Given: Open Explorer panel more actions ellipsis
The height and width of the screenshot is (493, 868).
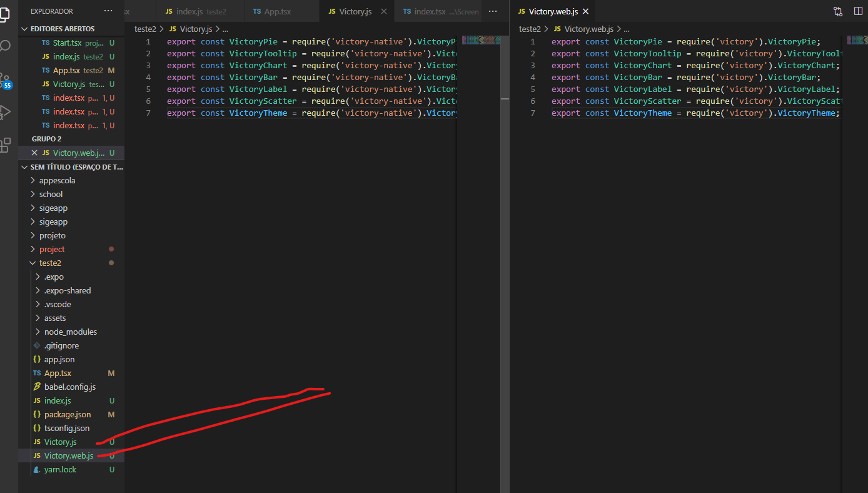Looking at the screenshot, I should (x=108, y=11).
